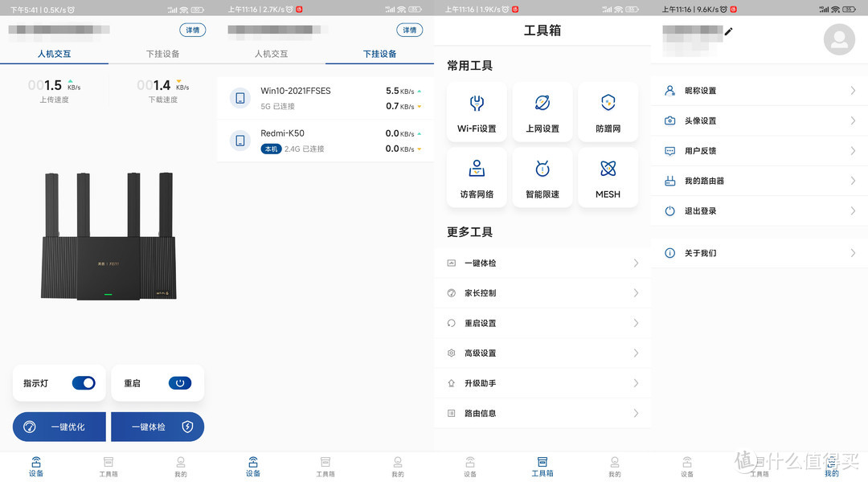Viewport: 868px width, 482px height.
Task: Open the 工具箱 tab in bottom navigation
Action: tap(542, 464)
